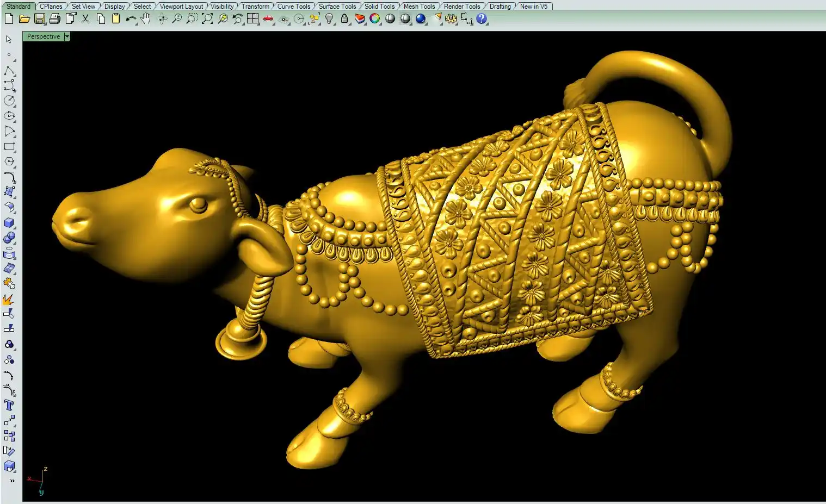Screen dimensions: 826x504
Task: Select the Pan view hand tool
Action: click(145, 19)
